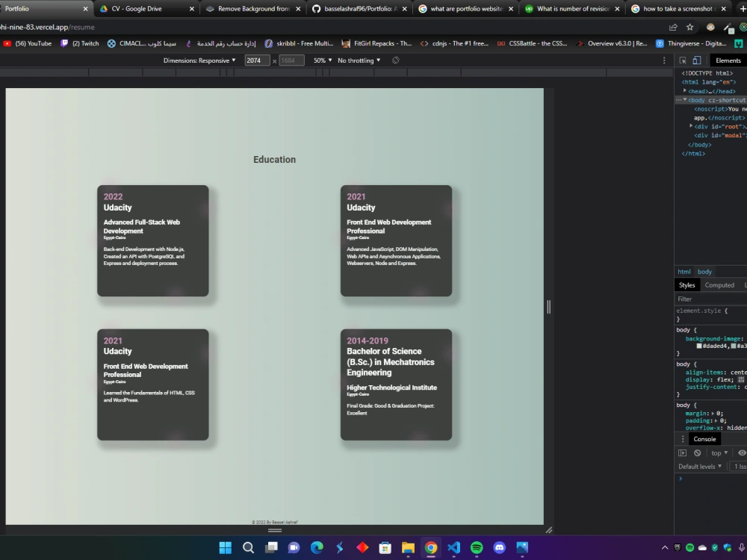The width and height of the screenshot is (747, 560).
Task: Open the Windows Start menu
Action: (x=226, y=547)
